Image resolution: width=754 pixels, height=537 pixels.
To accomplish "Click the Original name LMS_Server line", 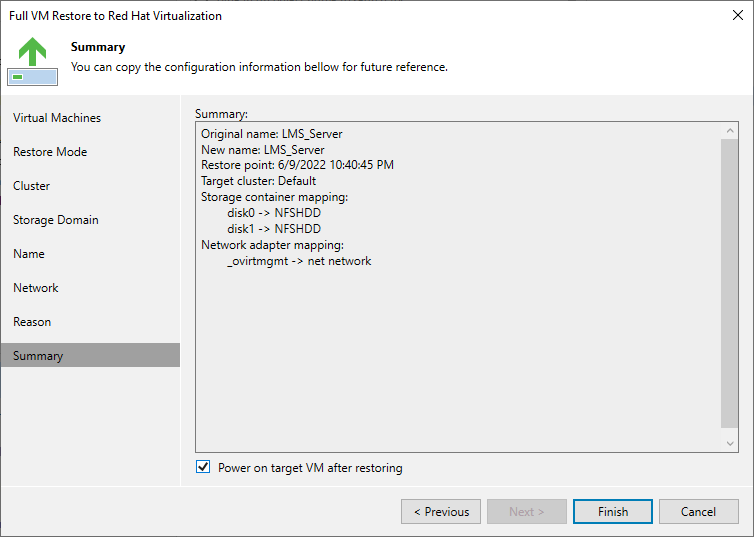I will pos(272,134).
